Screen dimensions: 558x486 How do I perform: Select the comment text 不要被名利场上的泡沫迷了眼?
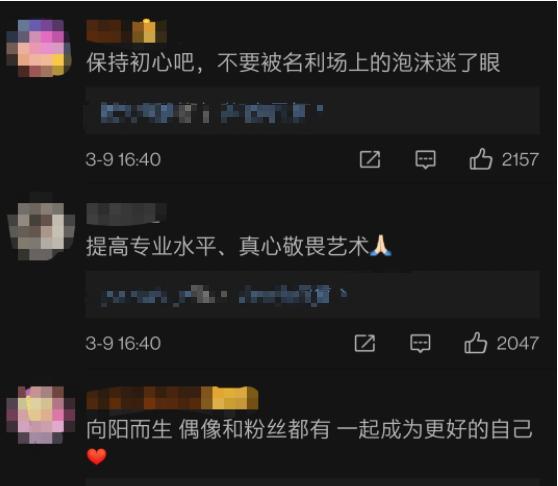(359, 63)
